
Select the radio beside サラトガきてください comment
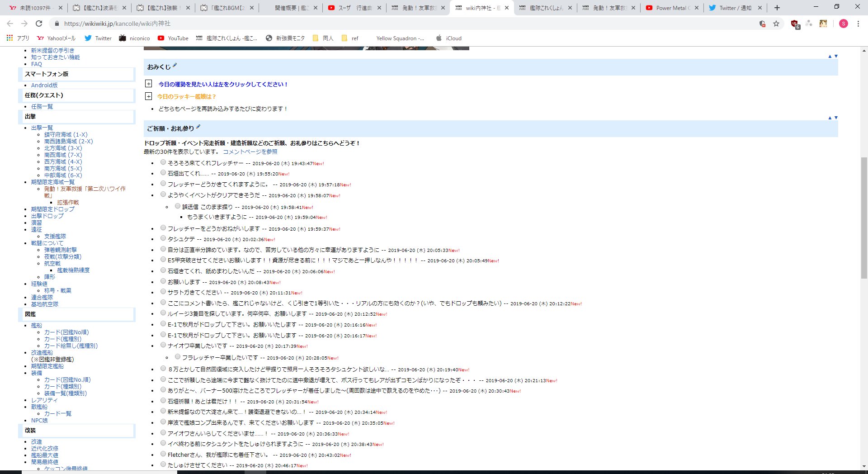pyautogui.click(x=163, y=292)
